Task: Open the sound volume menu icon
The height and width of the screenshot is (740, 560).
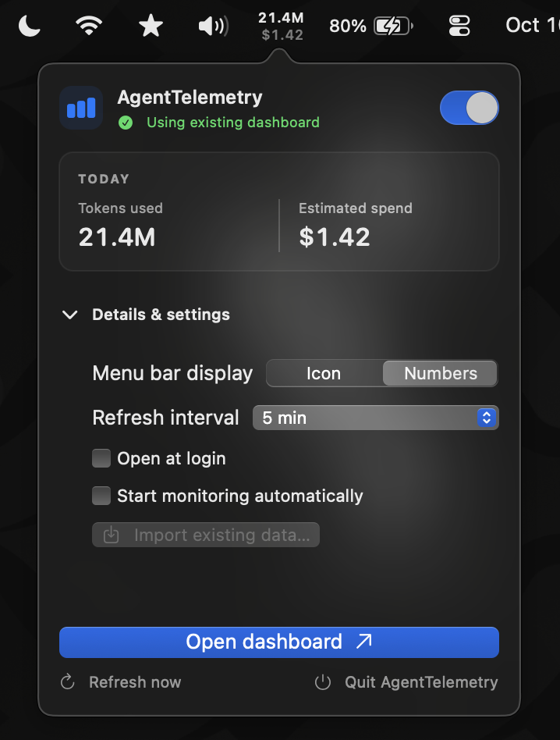Action: coord(214,26)
